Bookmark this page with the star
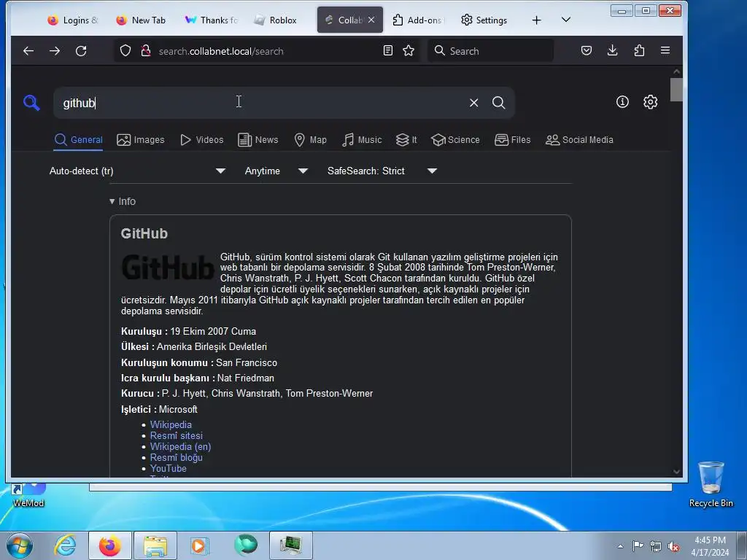This screenshot has height=560, width=747. tap(409, 50)
